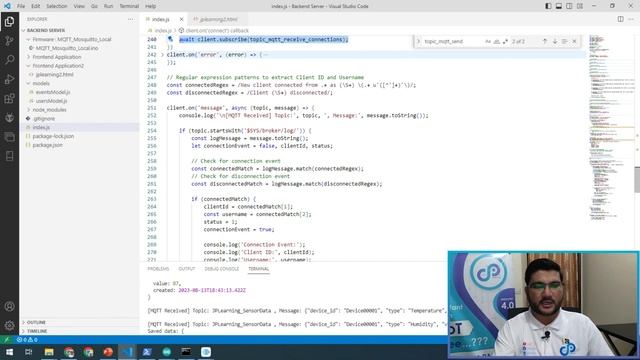The width and height of the screenshot is (640, 360).
Task: Toggle Match Whole Word in find widget
Action: tap(497, 41)
